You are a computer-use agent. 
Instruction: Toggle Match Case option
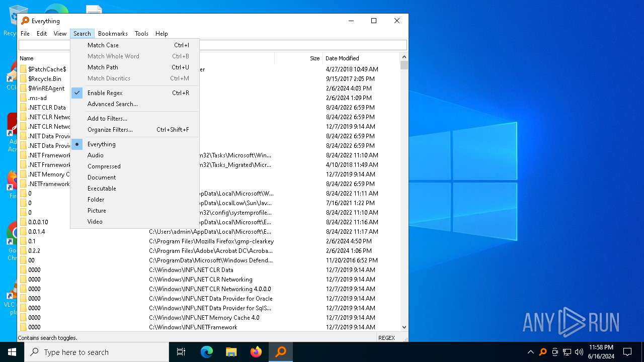coord(135,45)
